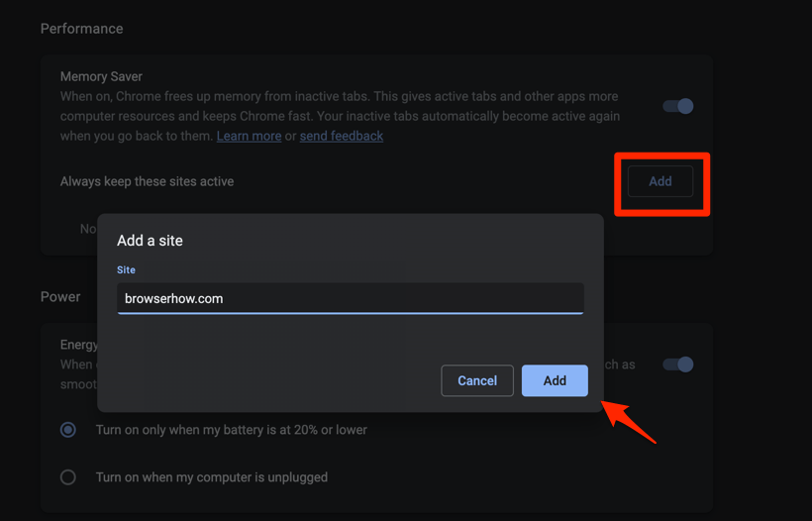Click the send feedback link
Image resolution: width=812 pixels, height=521 pixels.
(342, 136)
